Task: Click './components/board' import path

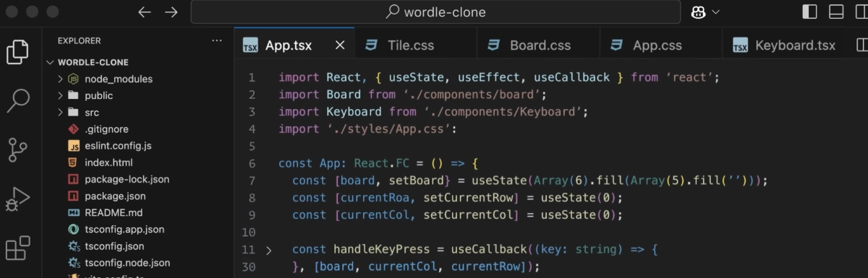Action: click(474, 95)
